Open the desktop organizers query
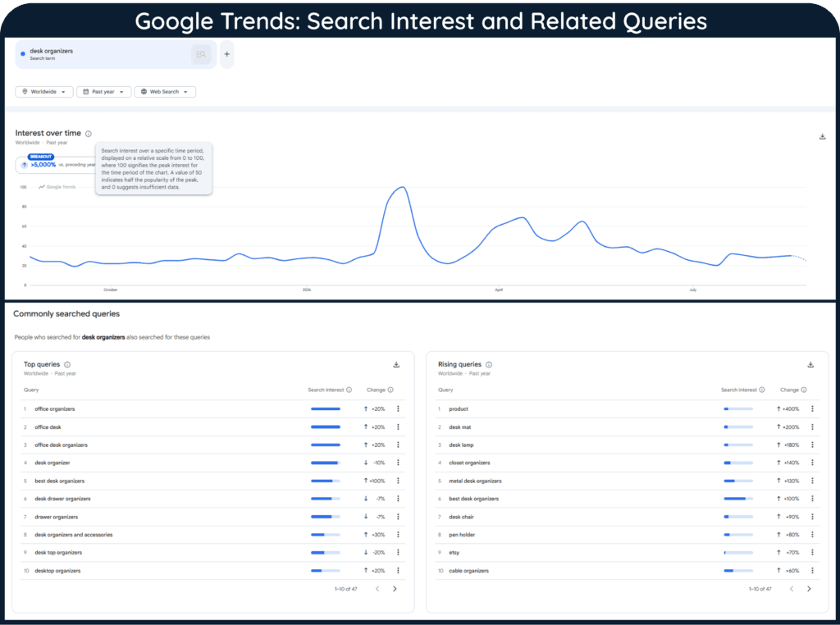Viewport: 840px width, 625px height. coord(57,570)
